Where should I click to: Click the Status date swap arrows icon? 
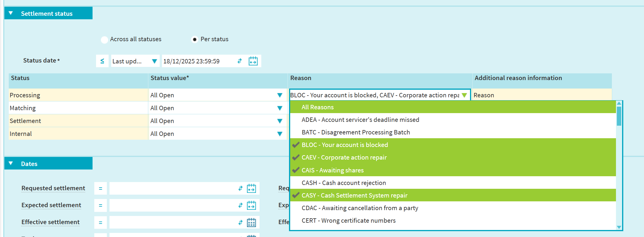tap(240, 61)
